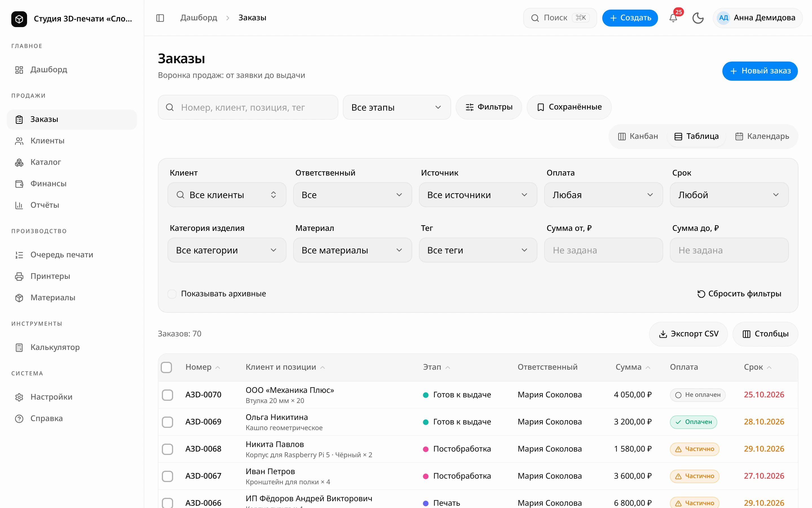The width and height of the screenshot is (812, 508).
Task: Open Отчёты section
Action: (72, 205)
